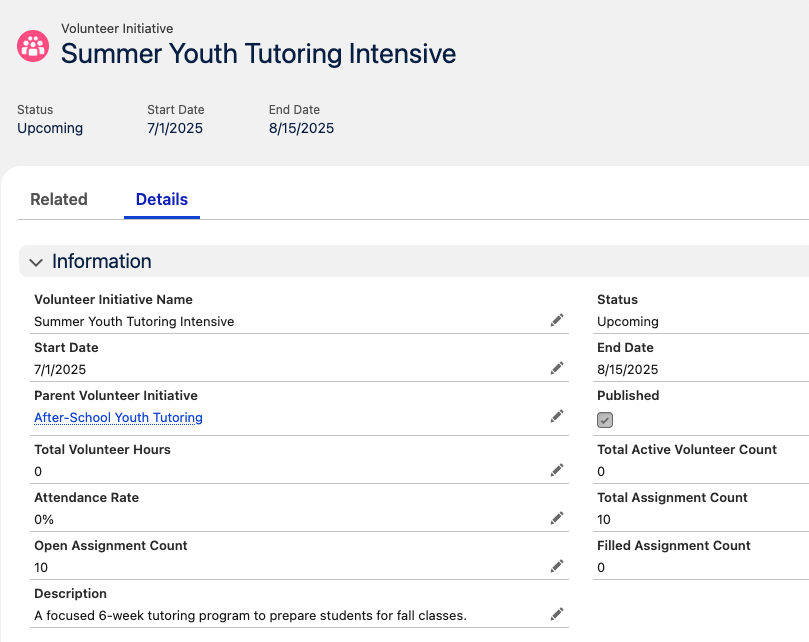Edit Total Volunteer Hours using the pencil

click(x=557, y=470)
